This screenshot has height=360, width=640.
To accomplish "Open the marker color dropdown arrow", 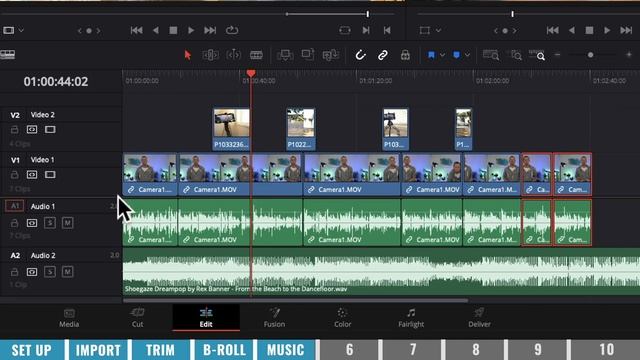I will point(467,55).
